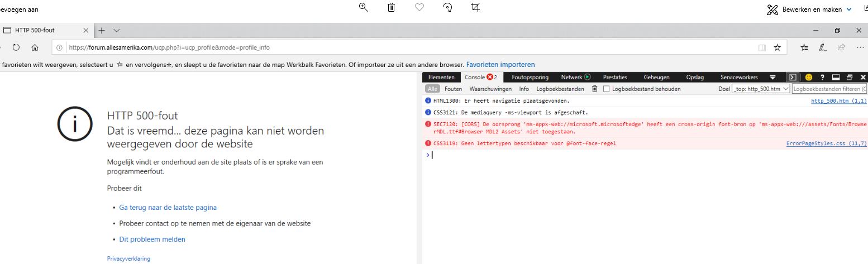868x264 pixels.
Task: Click the 'Logboekbestanden filteren' input field
Action: (x=829, y=89)
